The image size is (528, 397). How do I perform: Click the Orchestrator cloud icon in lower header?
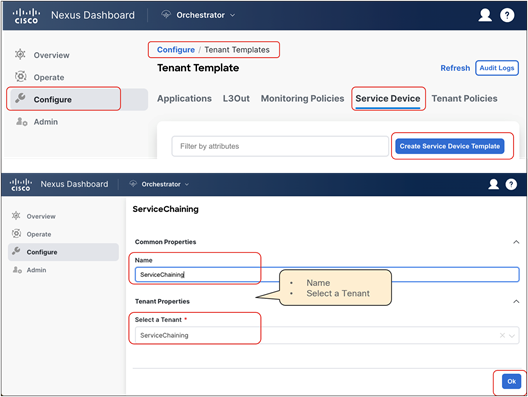click(133, 184)
